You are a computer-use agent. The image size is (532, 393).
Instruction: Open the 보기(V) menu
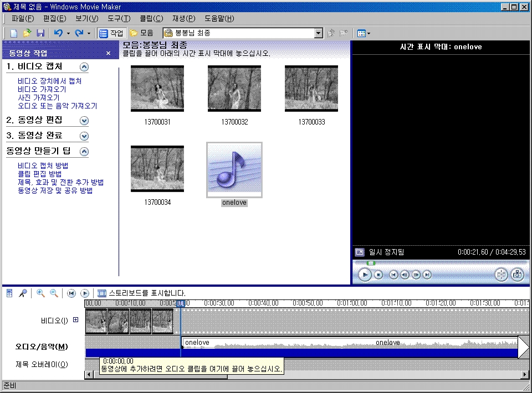click(87, 18)
